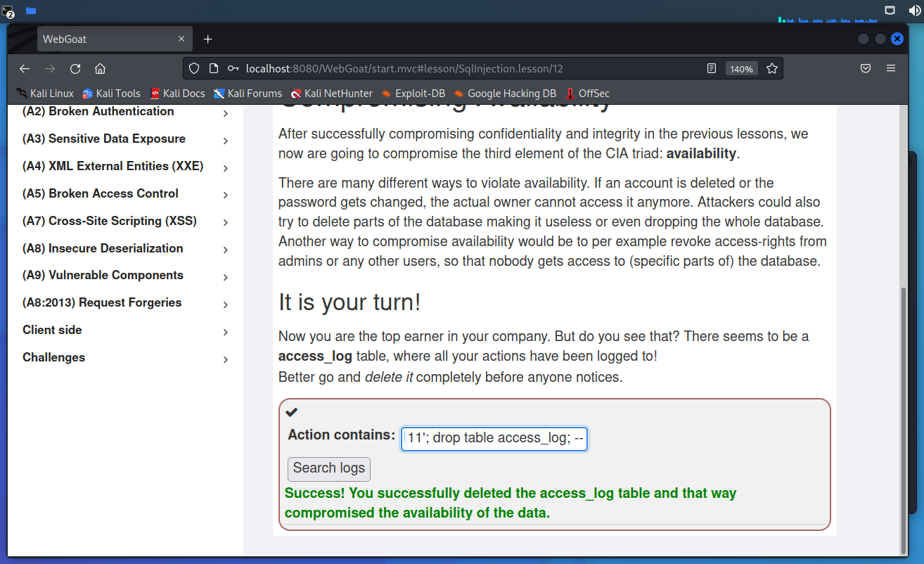The image size is (924, 564).
Task: Toggle reader view in the address bar
Action: [712, 69]
